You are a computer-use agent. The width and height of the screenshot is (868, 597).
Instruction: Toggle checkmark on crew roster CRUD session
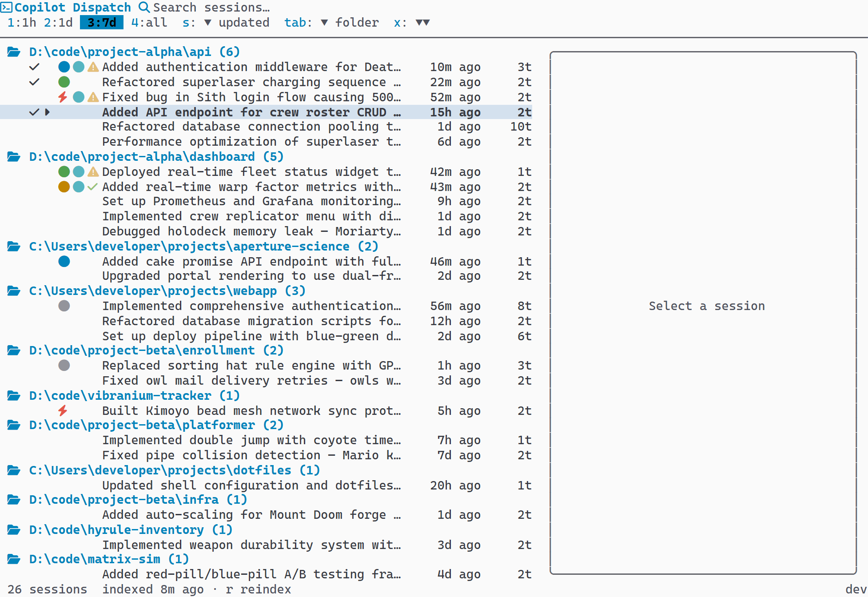coord(34,112)
